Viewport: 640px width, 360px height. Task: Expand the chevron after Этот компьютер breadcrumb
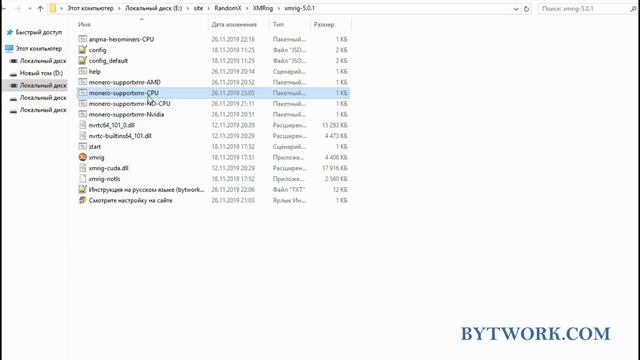click(x=119, y=9)
